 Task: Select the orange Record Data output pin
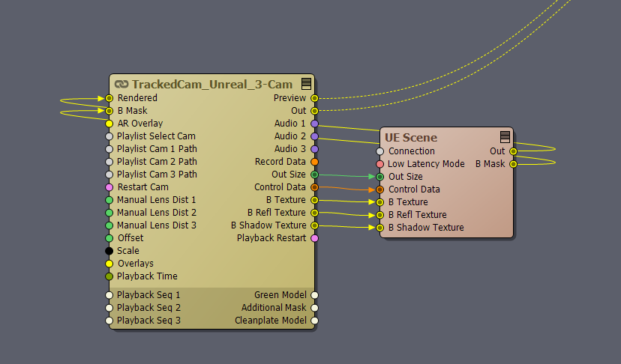314,162
